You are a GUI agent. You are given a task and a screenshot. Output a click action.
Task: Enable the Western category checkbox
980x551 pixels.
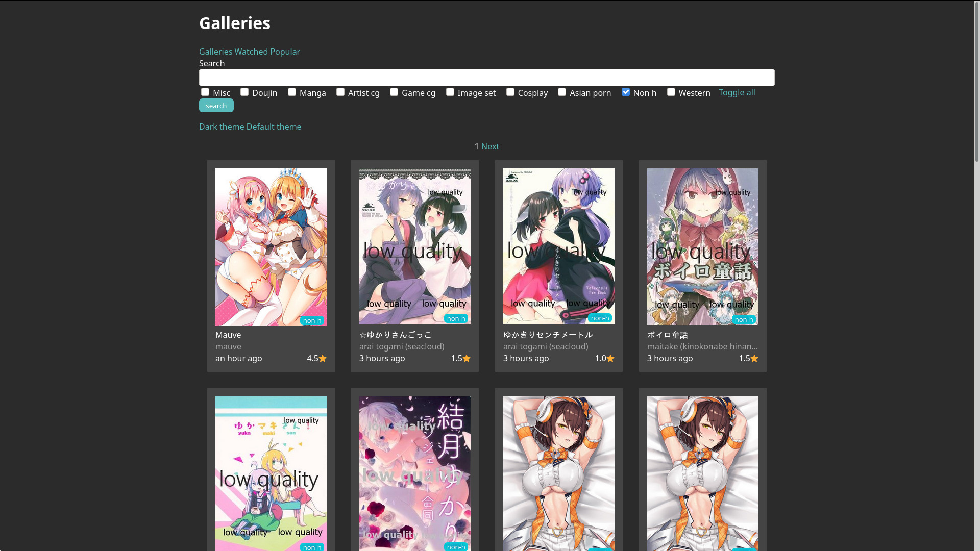coord(671,92)
